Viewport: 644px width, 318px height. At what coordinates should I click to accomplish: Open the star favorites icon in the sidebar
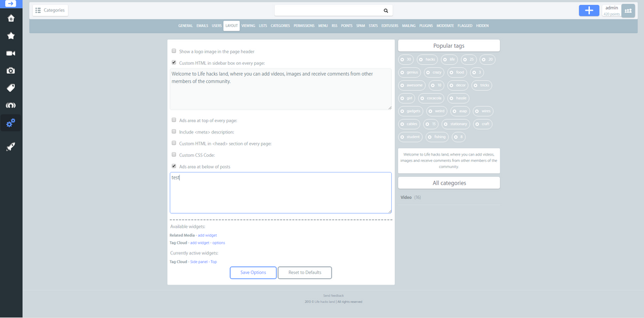tap(11, 36)
